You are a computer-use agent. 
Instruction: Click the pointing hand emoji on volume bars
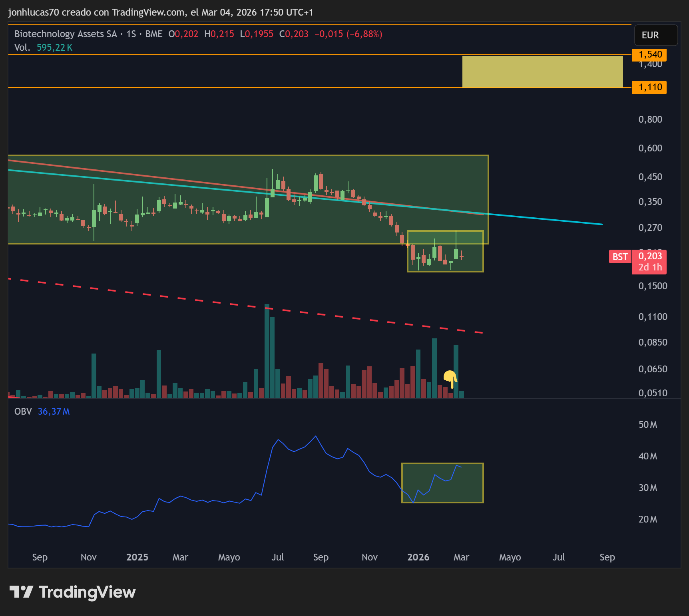(450, 378)
